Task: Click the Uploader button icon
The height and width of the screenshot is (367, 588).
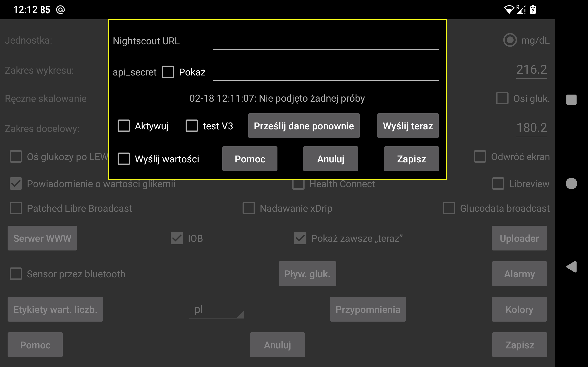Action: click(x=519, y=238)
